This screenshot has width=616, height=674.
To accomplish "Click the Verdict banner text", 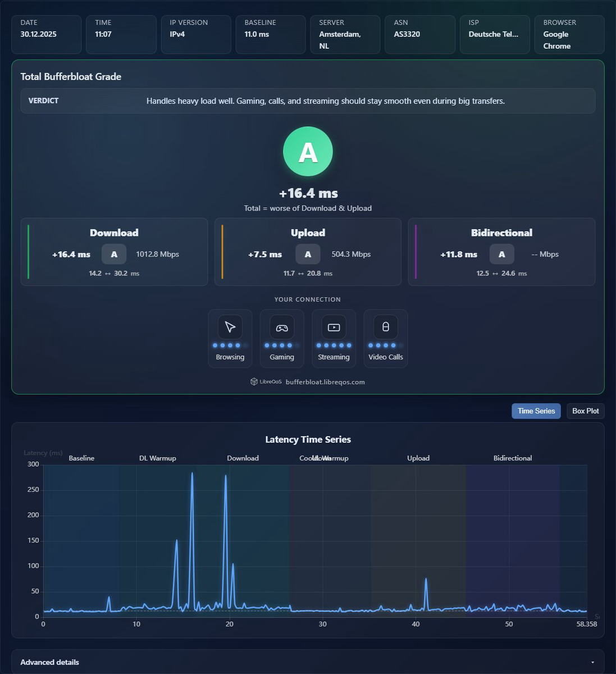I will [x=326, y=101].
